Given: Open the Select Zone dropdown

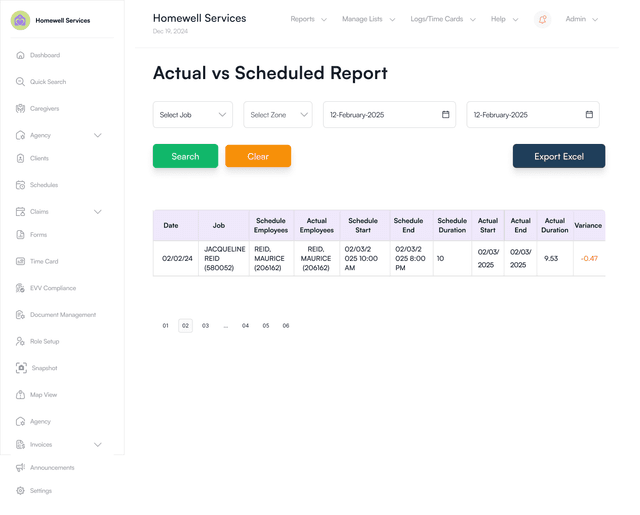Looking at the screenshot, I should (x=278, y=115).
